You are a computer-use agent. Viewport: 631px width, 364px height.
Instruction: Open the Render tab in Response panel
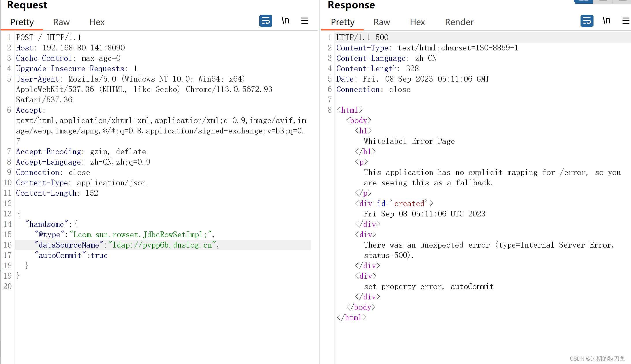point(459,22)
